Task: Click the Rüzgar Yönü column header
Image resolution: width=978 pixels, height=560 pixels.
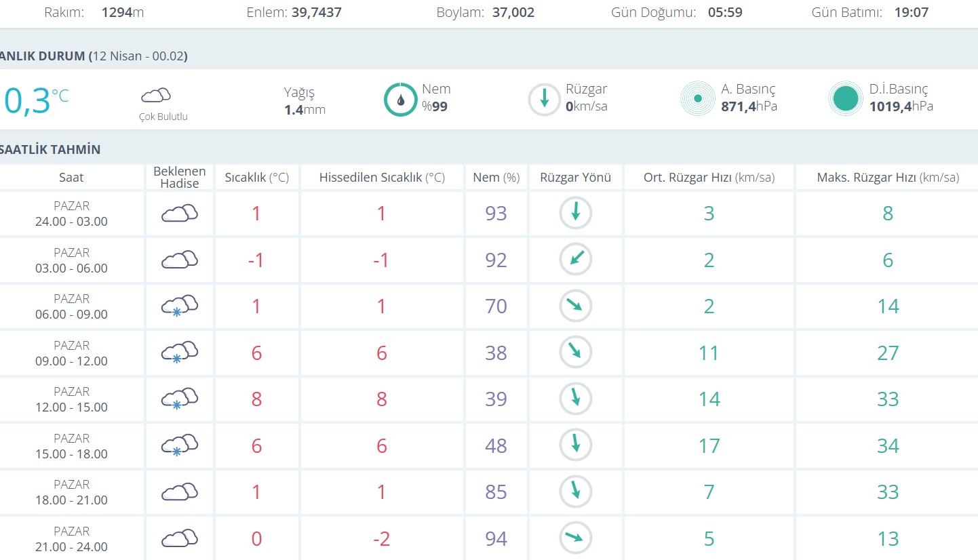Action: click(576, 178)
